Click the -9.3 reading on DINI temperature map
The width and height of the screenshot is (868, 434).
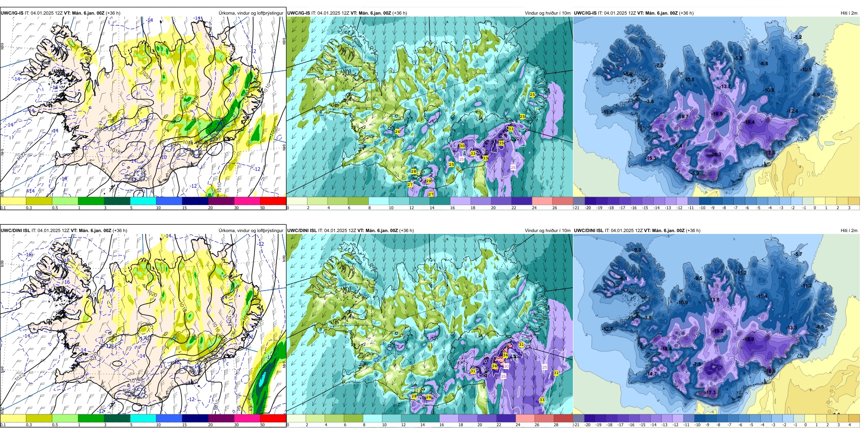[637, 250]
